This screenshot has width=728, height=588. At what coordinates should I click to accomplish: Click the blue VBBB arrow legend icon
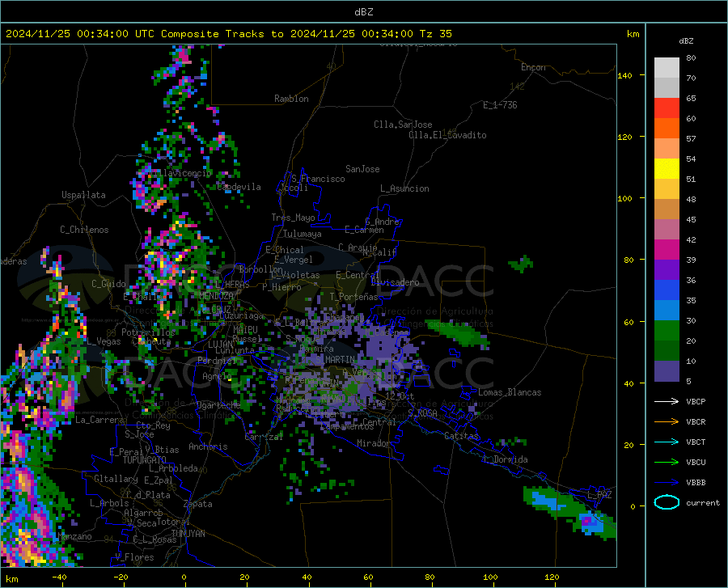667,483
